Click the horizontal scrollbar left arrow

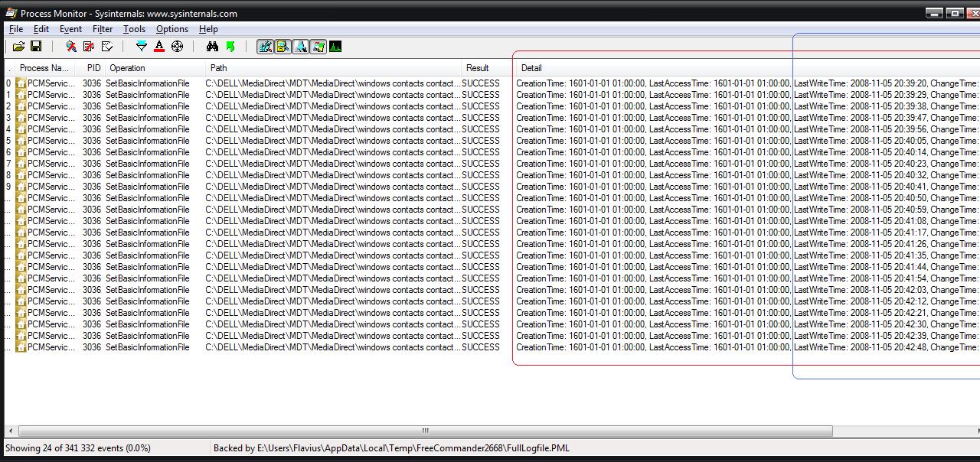(x=10, y=431)
